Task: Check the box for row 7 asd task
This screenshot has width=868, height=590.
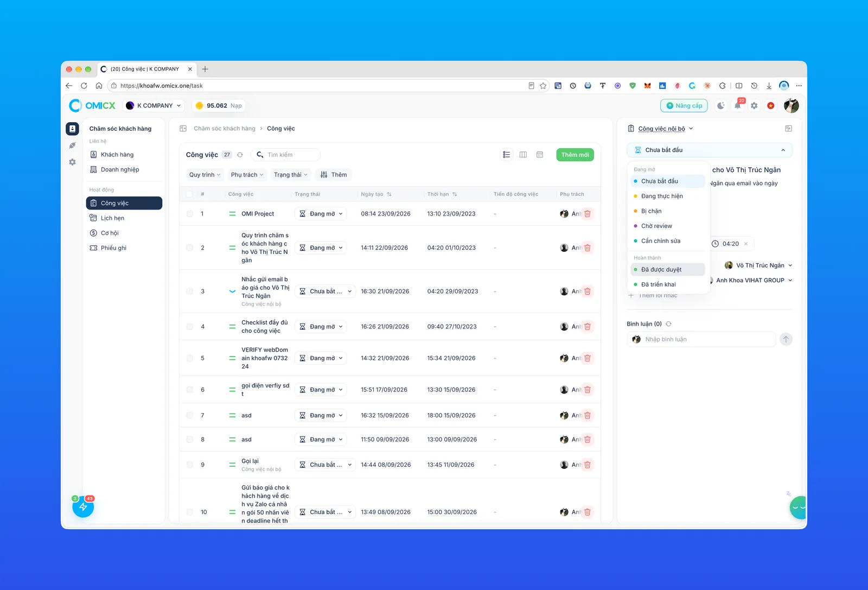Action: click(x=189, y=415)
